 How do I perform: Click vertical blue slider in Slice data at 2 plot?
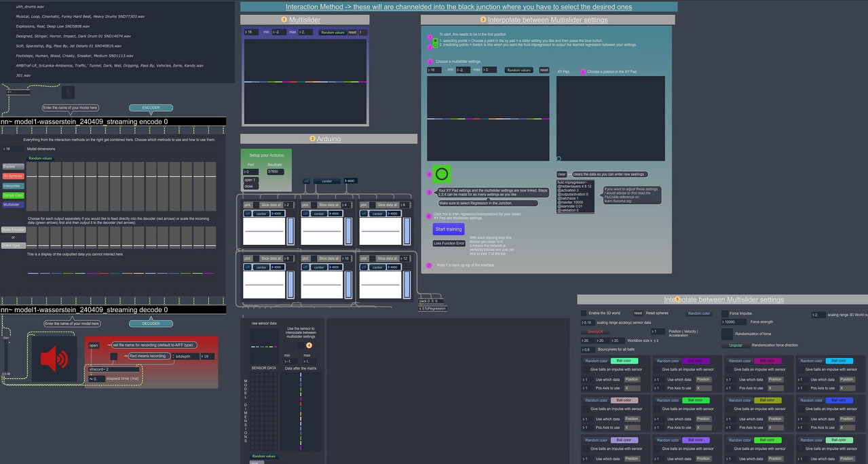tap(290, 231)
